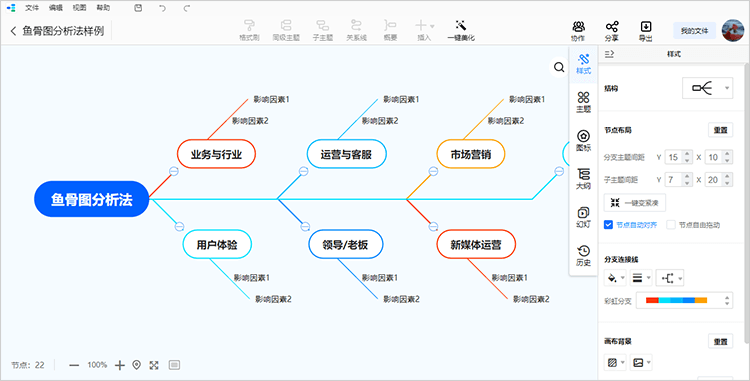Uncheck 节点自动对齐 checkbox
Image resolution: width=750 pixels, height=381 pixels.
(x=608, y=225)
